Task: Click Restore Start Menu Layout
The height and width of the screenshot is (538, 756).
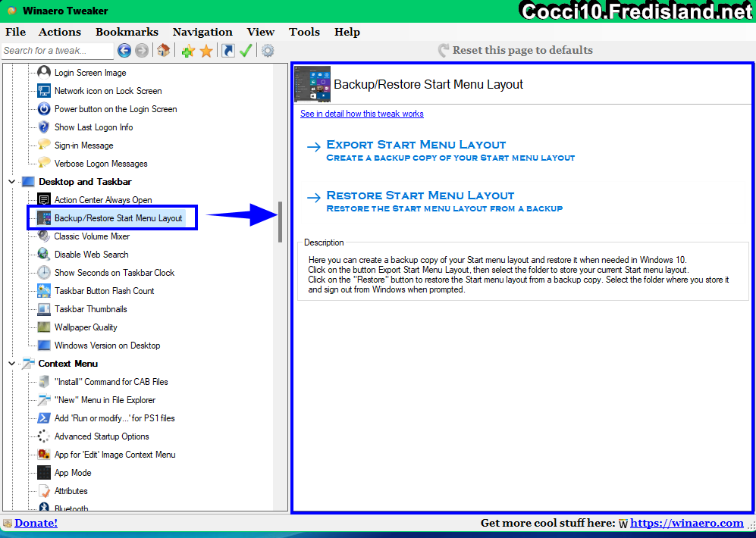Action: click(x=435, y=201)
